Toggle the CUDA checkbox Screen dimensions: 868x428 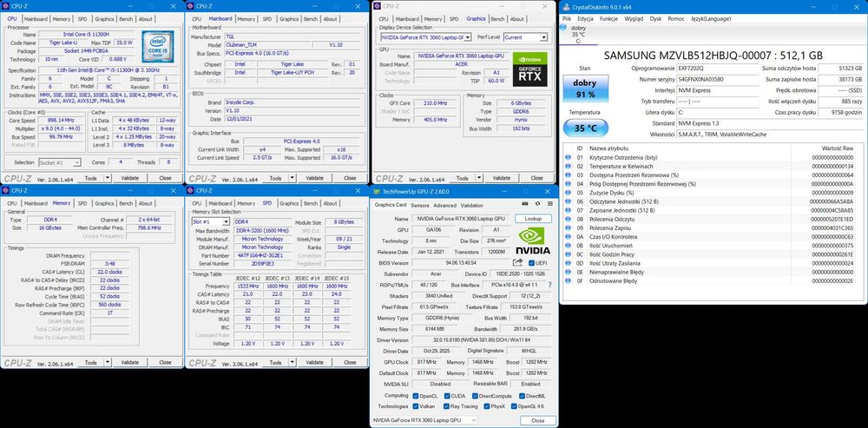coord(446,396)
